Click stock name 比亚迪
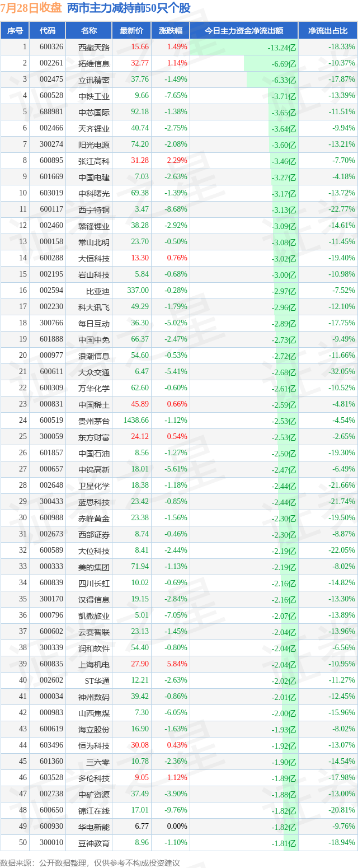358x868 pixels. [98, 291]
